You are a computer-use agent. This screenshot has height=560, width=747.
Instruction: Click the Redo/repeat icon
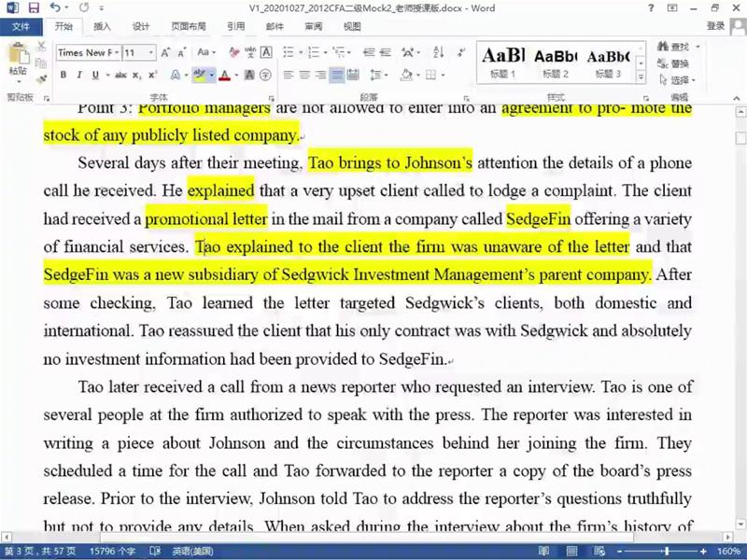84,7
